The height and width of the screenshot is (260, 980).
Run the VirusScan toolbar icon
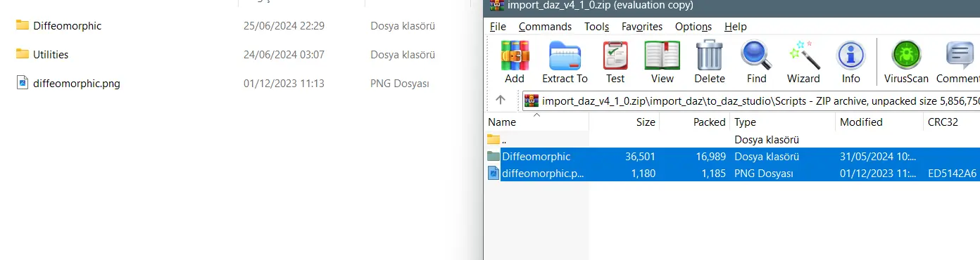click(906, 55)
